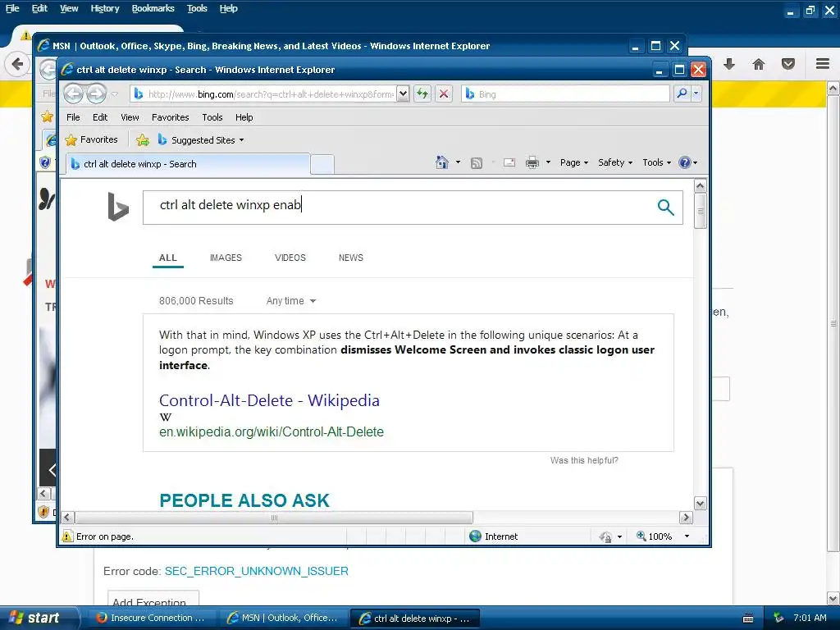This screenshot has height=630, width=840.
Task: Click the blue Help question mark icon
Action: click(685, 162)
